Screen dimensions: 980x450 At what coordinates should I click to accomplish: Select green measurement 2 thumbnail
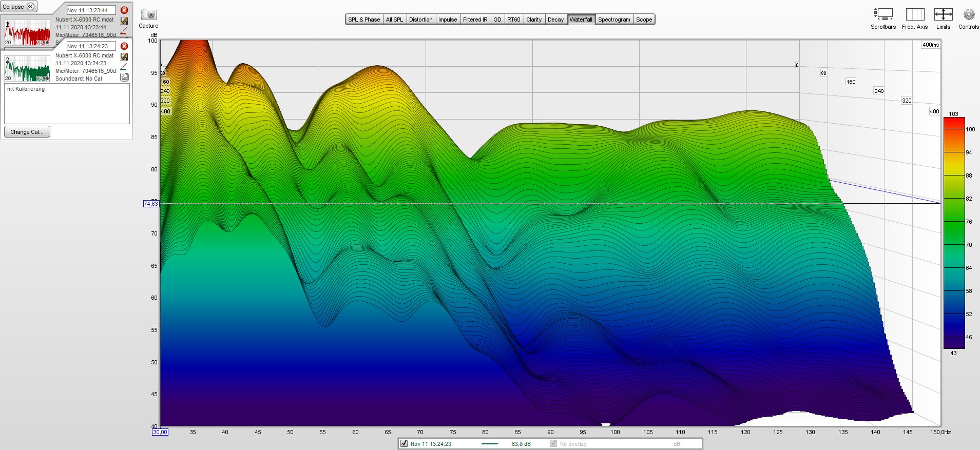click(27, 68)
